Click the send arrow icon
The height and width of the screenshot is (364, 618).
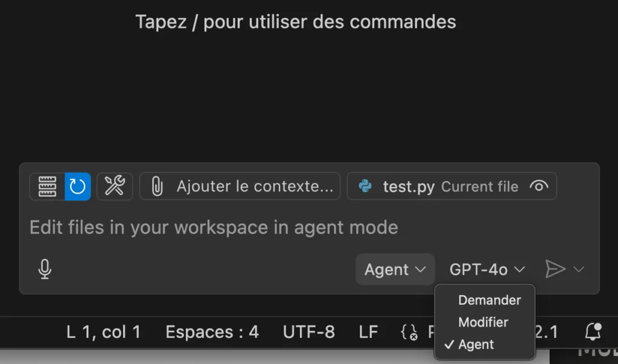[x=555, y=269]
